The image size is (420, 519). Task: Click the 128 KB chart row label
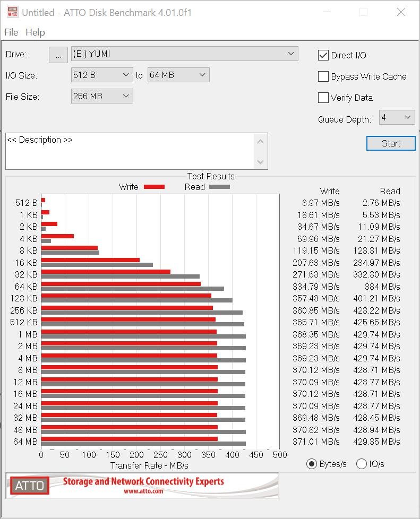click(24, 299)
